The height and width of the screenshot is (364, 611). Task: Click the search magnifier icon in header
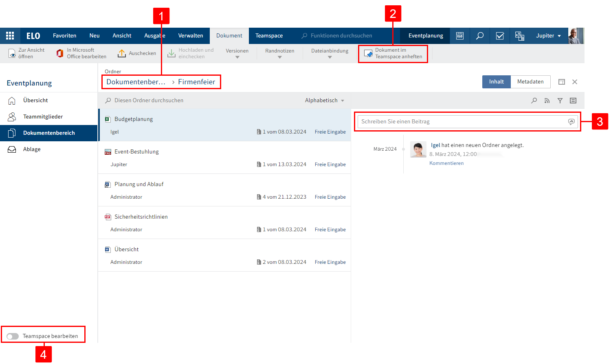pyautogui.click(x=480, y=36)
